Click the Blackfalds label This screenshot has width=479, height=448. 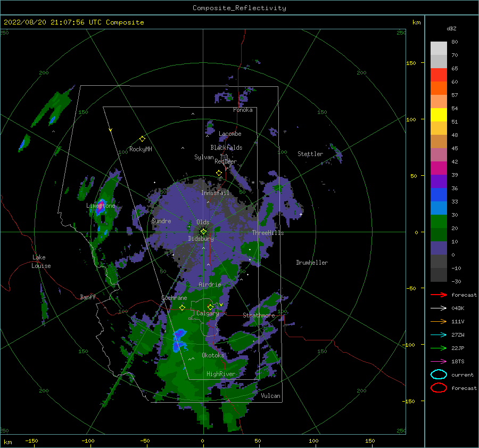click(x=226, y=148)
